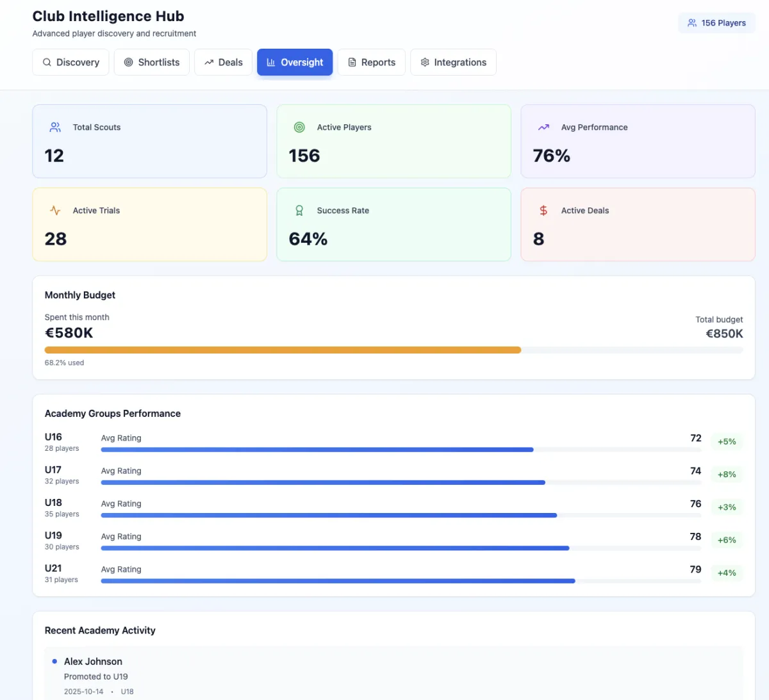Click the users icon in 156 Players badge
Screen dimensions: 769x700
point(692,23)
